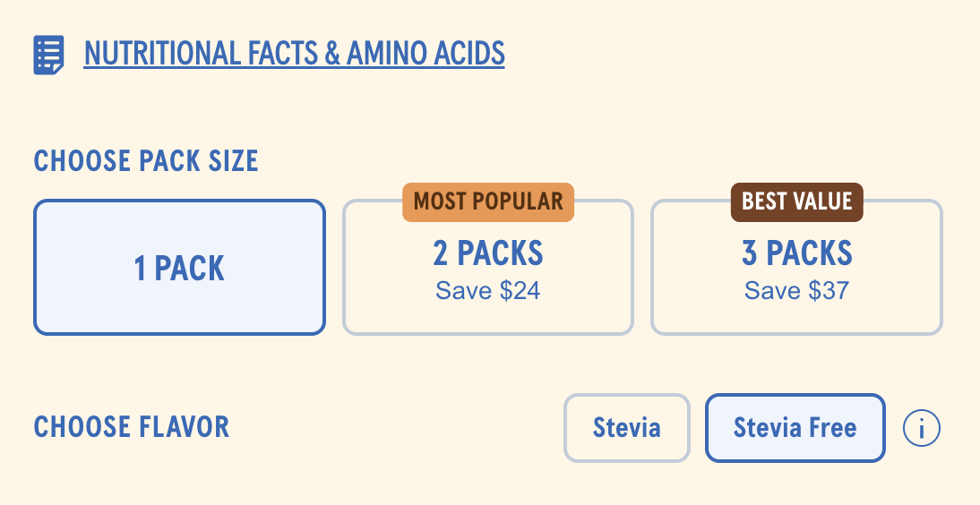Open Nutritional Facts & Amino Acids link
Screen dimensions: 980x505
(x=294, y=54)
